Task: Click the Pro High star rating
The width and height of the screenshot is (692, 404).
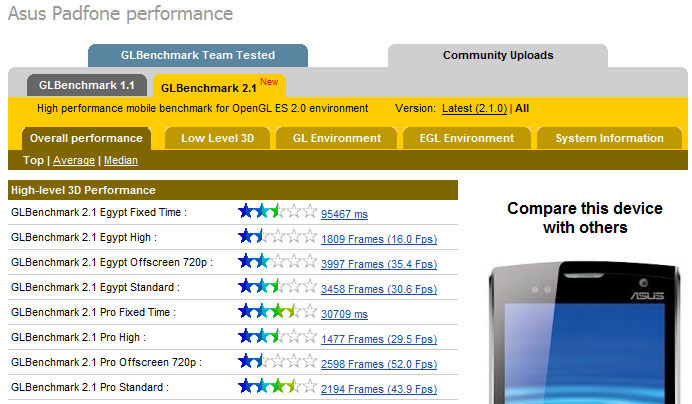Action: click(277, 336)
